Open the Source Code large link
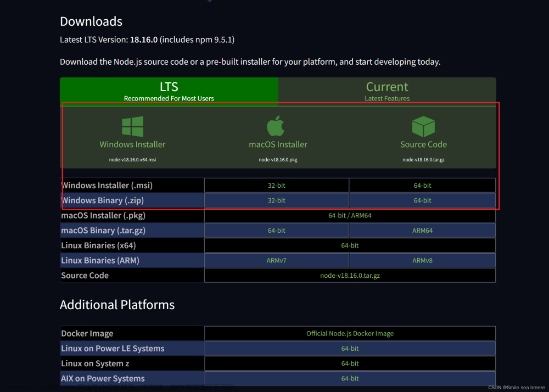 click(x=423, y=144)
